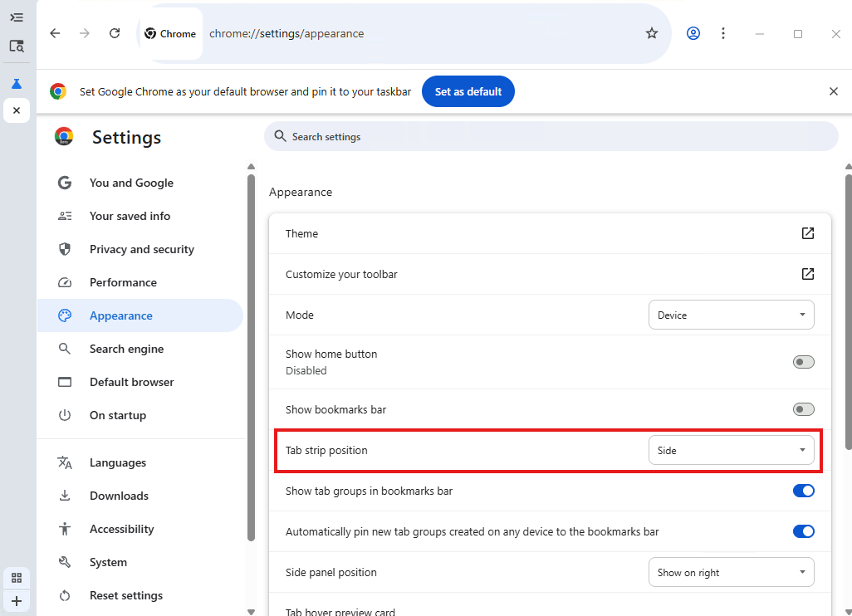Click the back arrow navigation icon
The width and height of the screenshot is (852, 616).
[x=55, y=33]
